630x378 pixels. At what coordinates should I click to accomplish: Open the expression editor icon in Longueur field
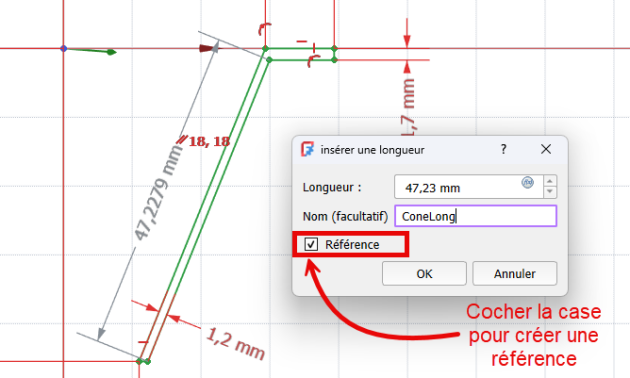(x=528, y=182)
